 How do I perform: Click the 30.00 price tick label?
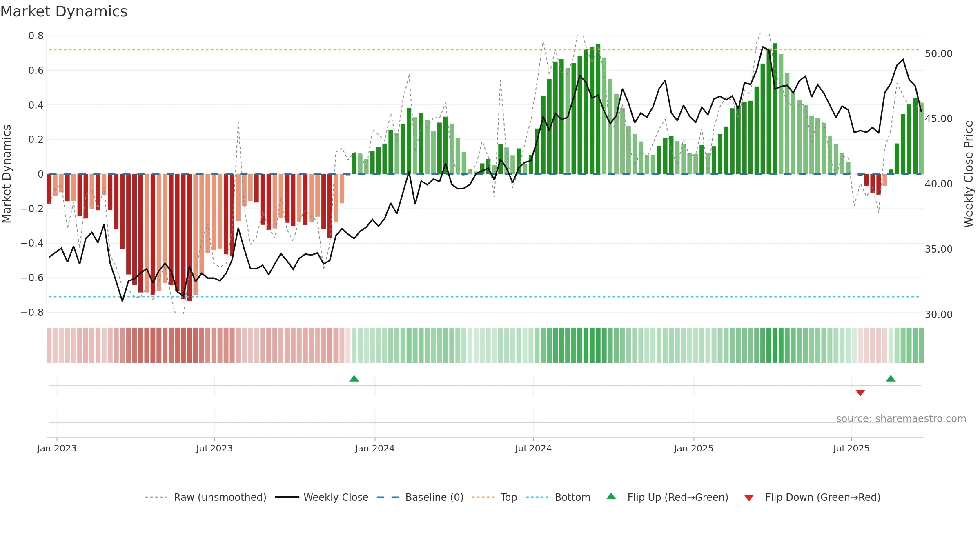pos(939,315)
